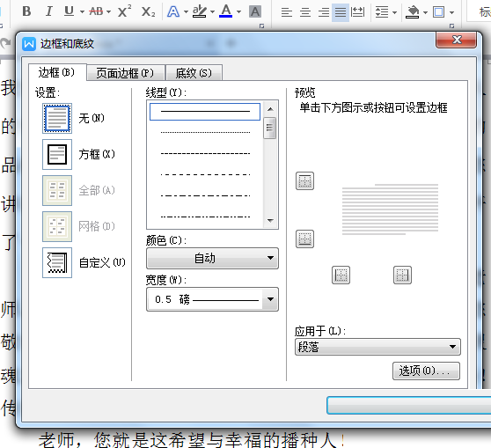Click the 选项(O)... button
This screenshot has height=448, width=491.
426,371
